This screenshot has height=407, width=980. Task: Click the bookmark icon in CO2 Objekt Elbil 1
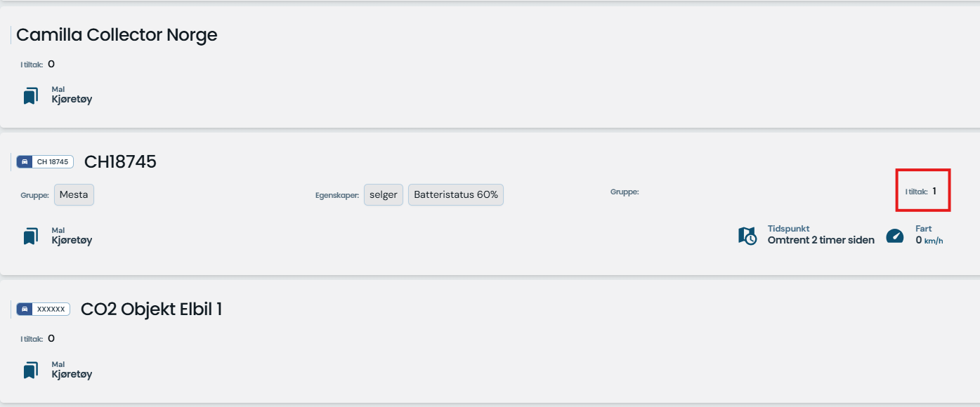click(30, 371)
